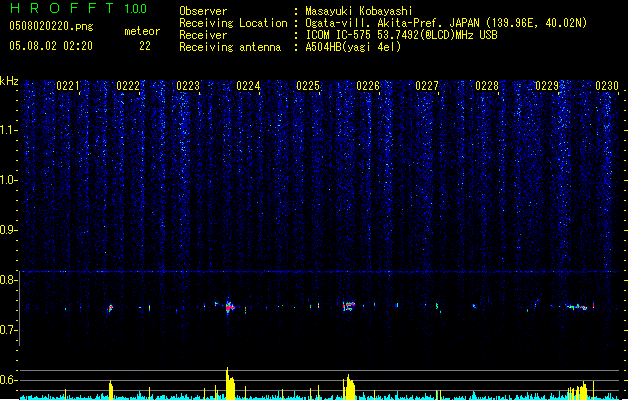This screenshot has height=400, width=629.
Task: Click the Receiving antenna label
Action: 230,47
